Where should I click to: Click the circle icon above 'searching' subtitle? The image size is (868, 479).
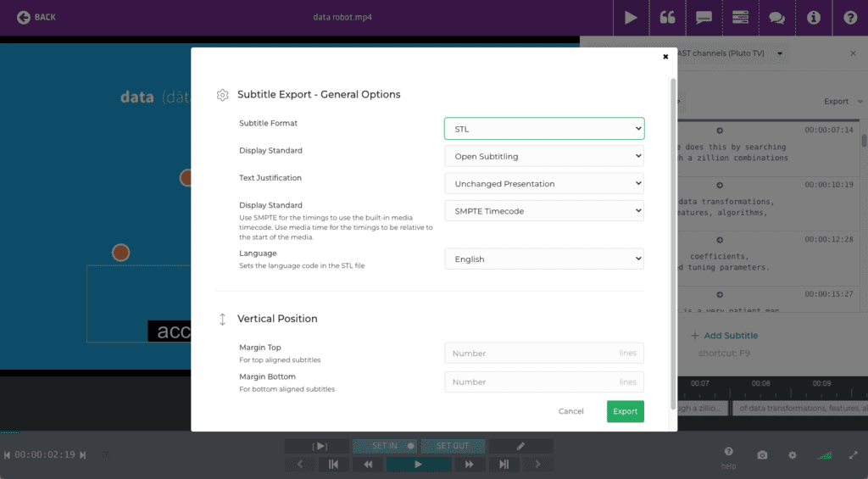tap(720, 131)
